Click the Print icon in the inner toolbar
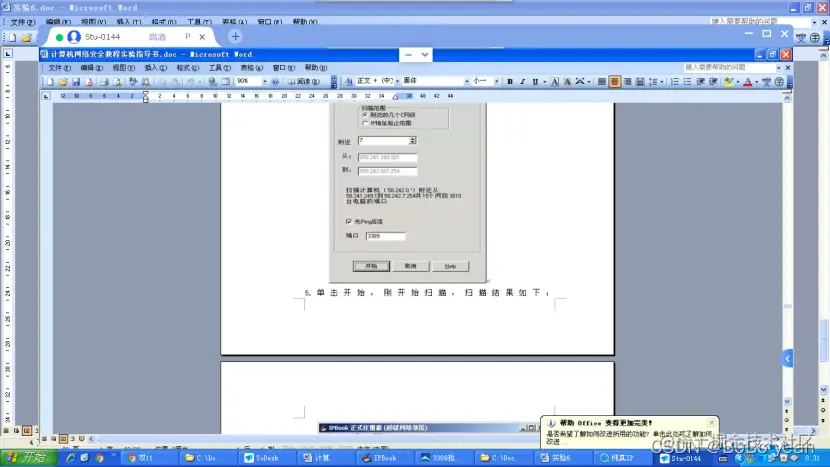 (104, 82)
